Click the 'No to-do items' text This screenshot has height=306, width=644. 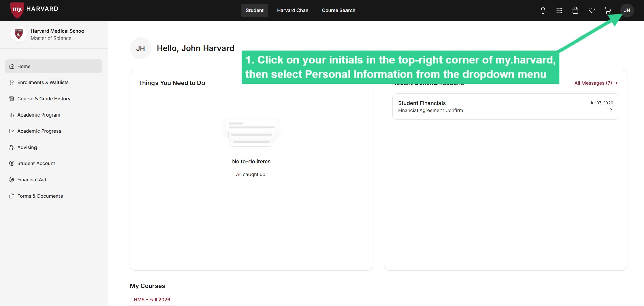pos(251,161)
